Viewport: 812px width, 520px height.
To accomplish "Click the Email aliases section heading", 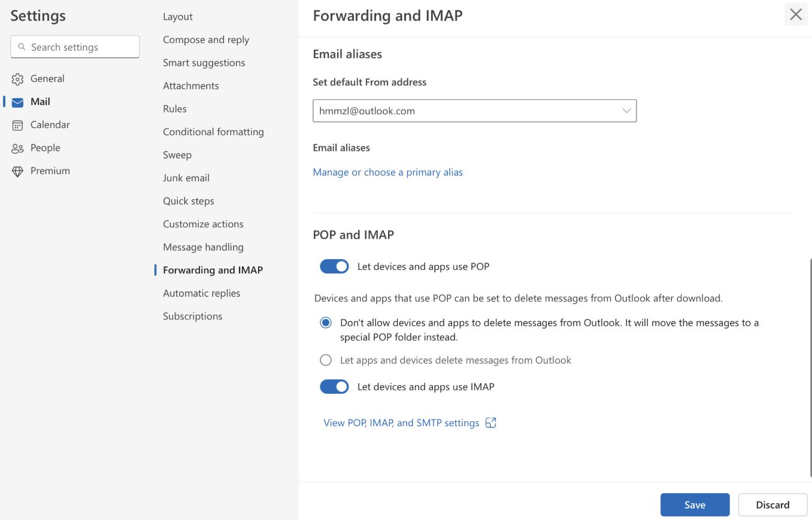I will (347, 54).
